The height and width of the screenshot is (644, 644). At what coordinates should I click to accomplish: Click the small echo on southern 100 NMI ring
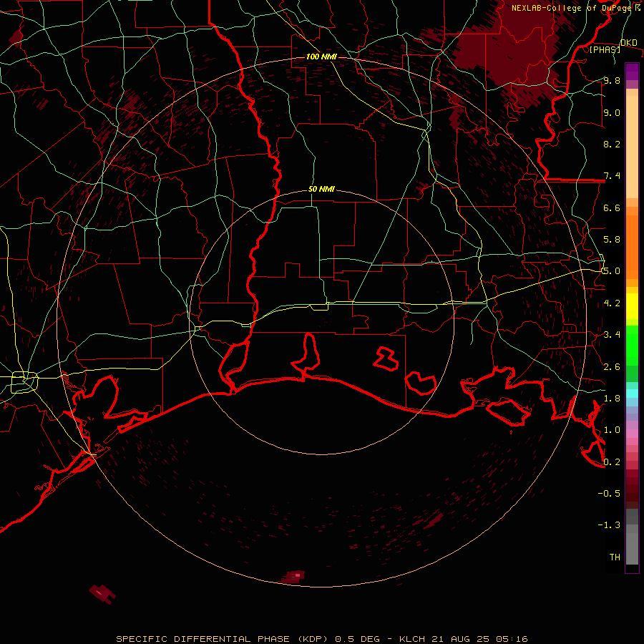click(x=293, y=576)
